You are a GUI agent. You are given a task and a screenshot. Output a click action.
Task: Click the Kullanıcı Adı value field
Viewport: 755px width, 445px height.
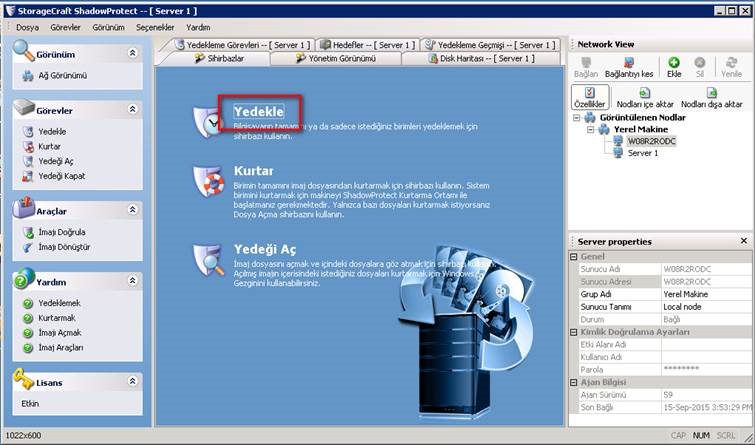click(x=706, y=357)
